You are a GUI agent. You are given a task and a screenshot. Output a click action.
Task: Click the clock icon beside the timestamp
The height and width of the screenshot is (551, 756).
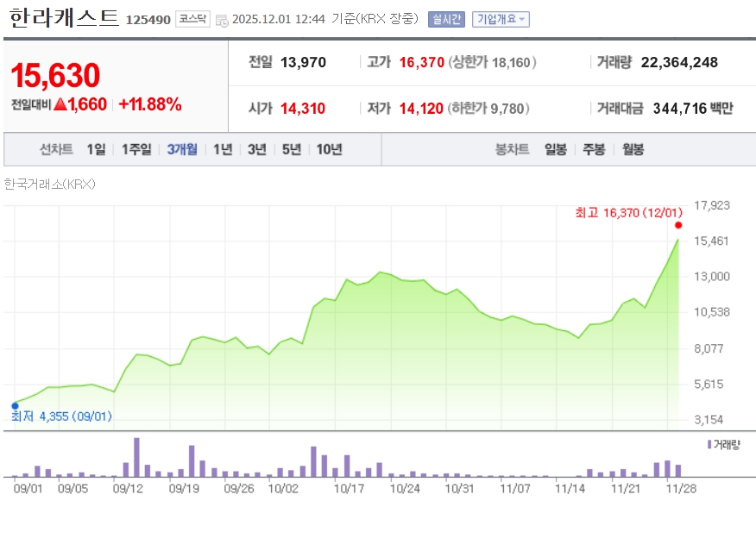(x=222, y=20)
